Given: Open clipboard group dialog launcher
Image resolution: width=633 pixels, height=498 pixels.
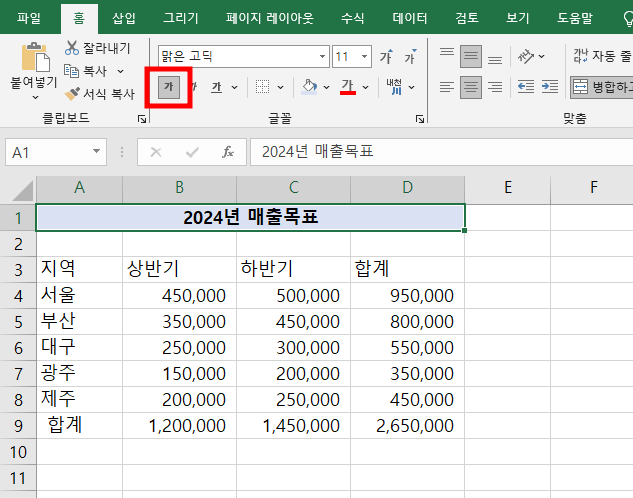Looking at the screenshot, I should 142,119.
